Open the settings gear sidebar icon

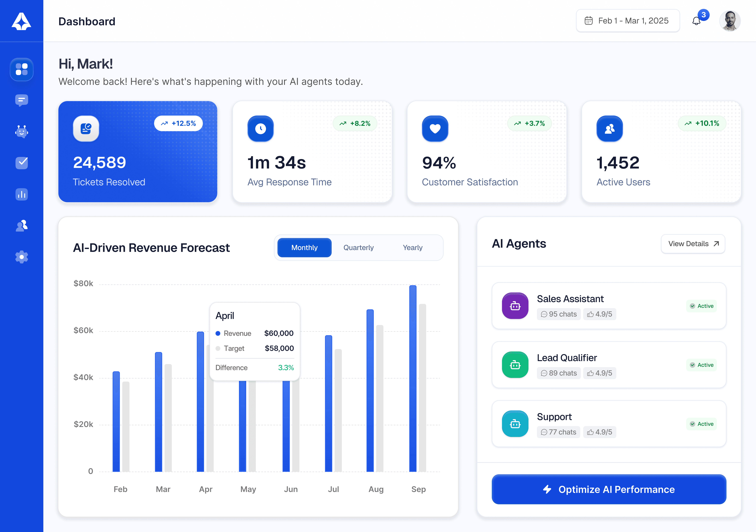21,257
